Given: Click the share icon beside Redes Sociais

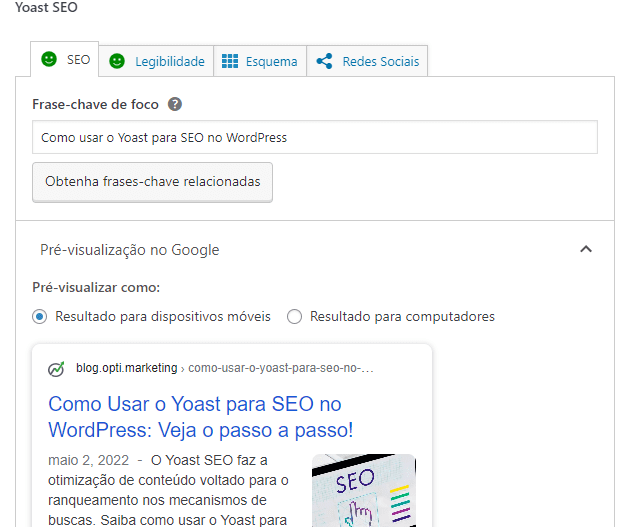Looking at the screenshot, I should click(x=324, y=61).
